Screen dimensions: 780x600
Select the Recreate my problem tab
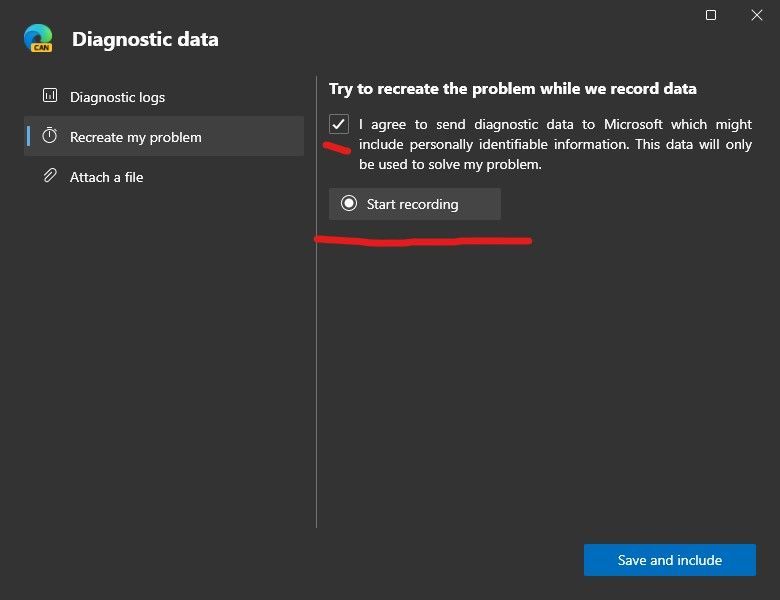click(x=136, y=137)
